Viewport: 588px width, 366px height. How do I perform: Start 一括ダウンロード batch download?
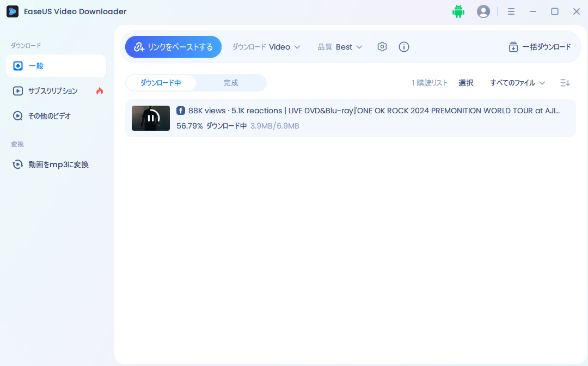point(540,47)
